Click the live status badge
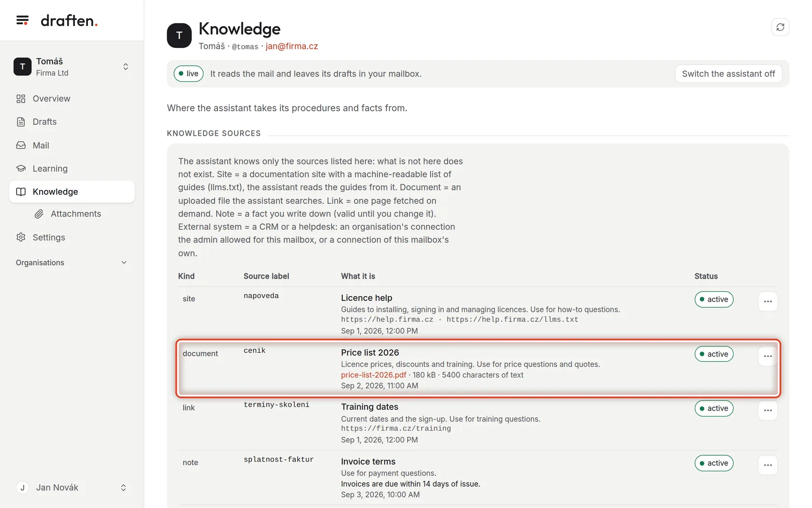812x508 pixels. [188, 74]
